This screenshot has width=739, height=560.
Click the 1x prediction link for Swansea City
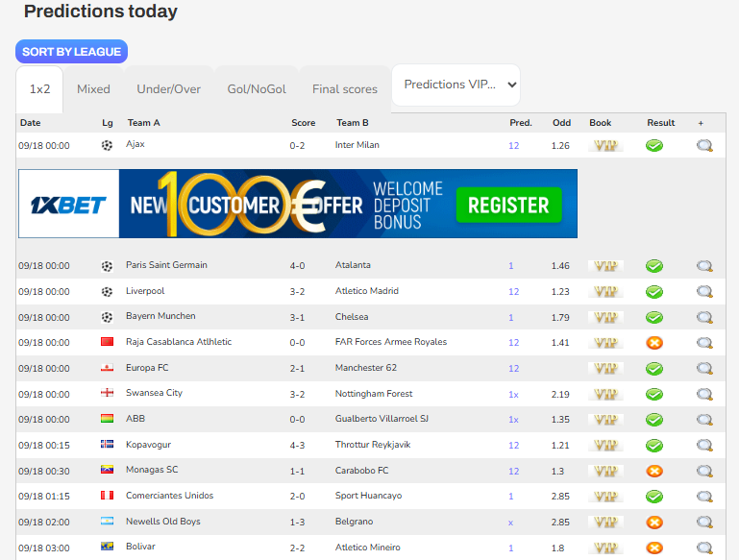(x=513, y=394)
